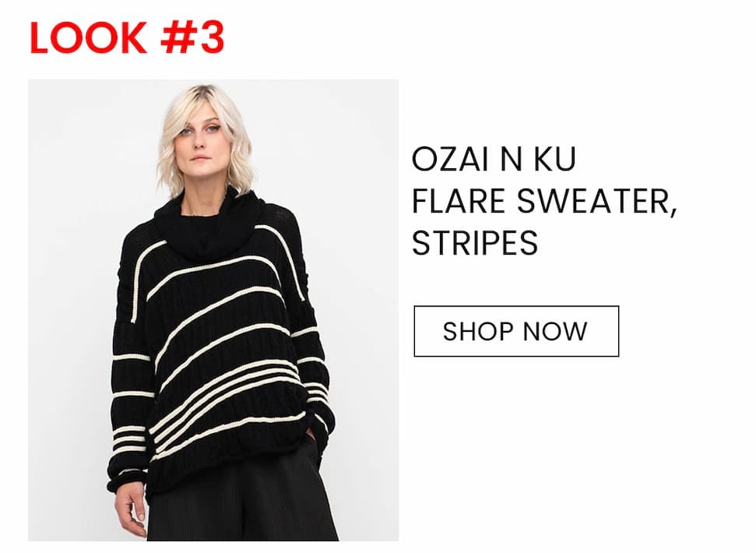Viewport: 756px width, 553px height.
Task: Click the striped sweater sleeve cuff
Action: click(x=126, y=479)
